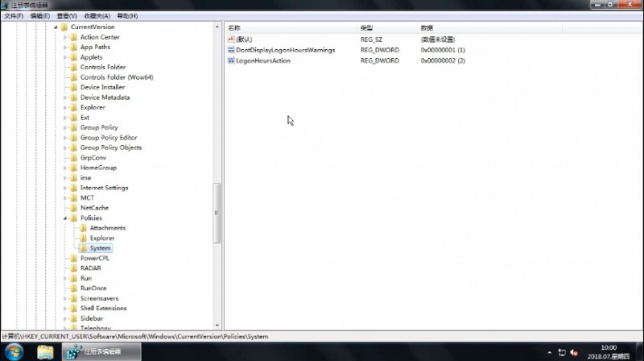Viewport: 644px width, 361px height.
Task: Expand the Shell Extensions key
Action: tap(65, 309)
